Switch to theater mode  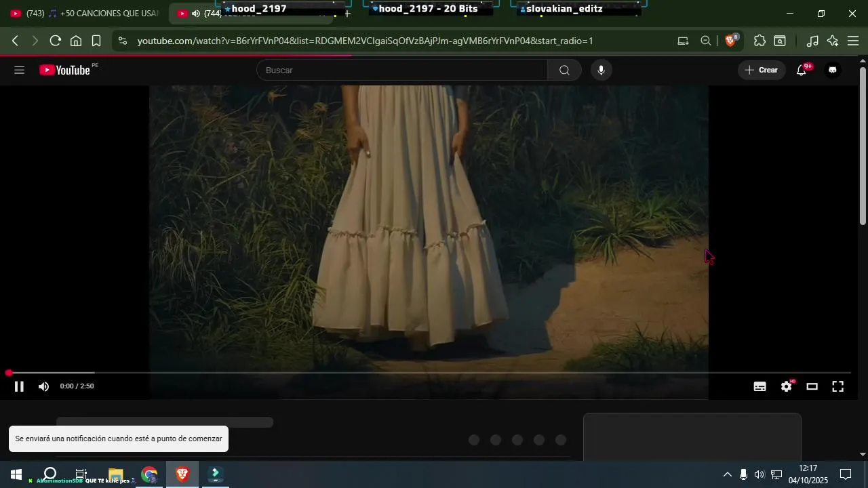pos(812,386)
